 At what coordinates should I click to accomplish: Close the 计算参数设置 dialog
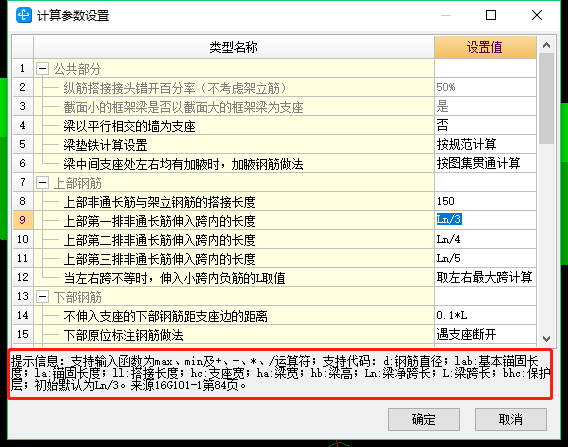pyautogui.click(x=537, y=15)
